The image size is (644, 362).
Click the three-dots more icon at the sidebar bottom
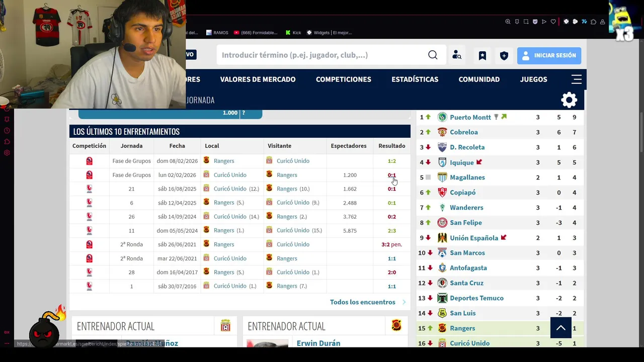point(7,343)
